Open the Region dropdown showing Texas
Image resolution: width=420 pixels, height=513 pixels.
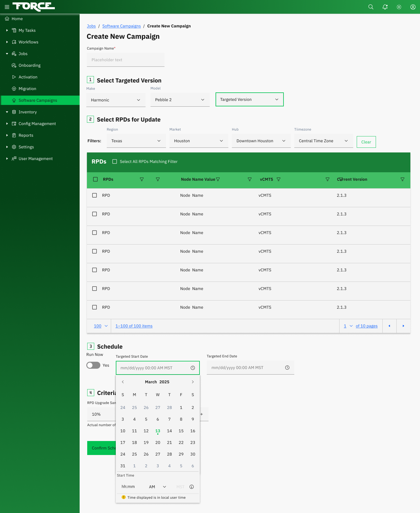click(x=136, y=141)
